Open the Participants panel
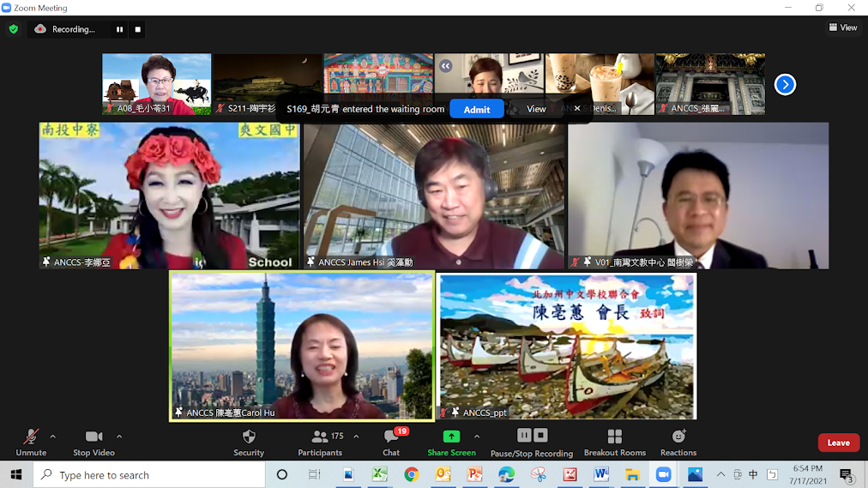The width and height of the screenshot is (868, 488). [x=320, y=442]
